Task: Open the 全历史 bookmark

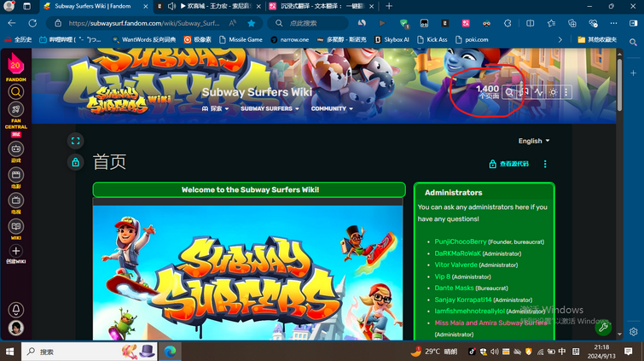Action: point(18,39)
